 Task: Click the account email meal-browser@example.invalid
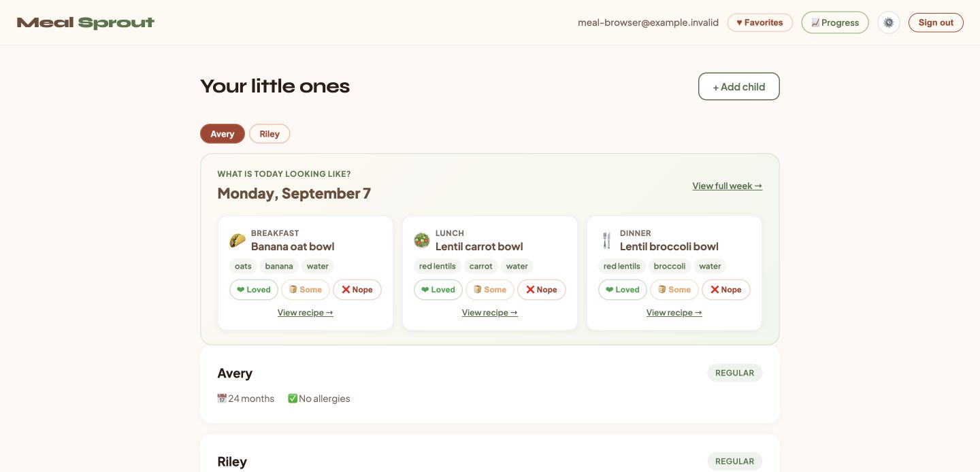click(x=648, y=22)
